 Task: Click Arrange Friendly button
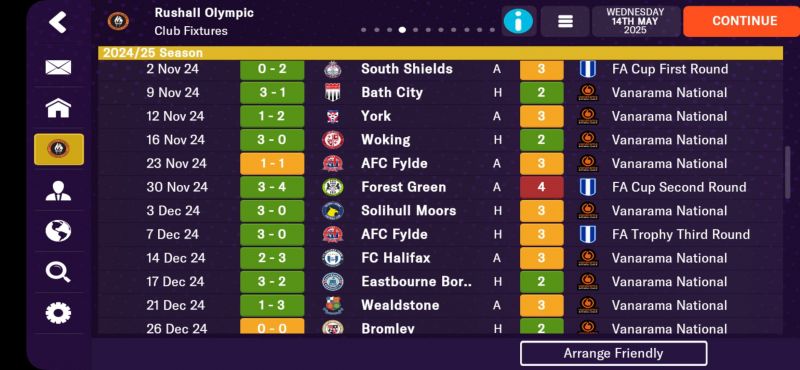pyautogui.click(x=613, y=353)
